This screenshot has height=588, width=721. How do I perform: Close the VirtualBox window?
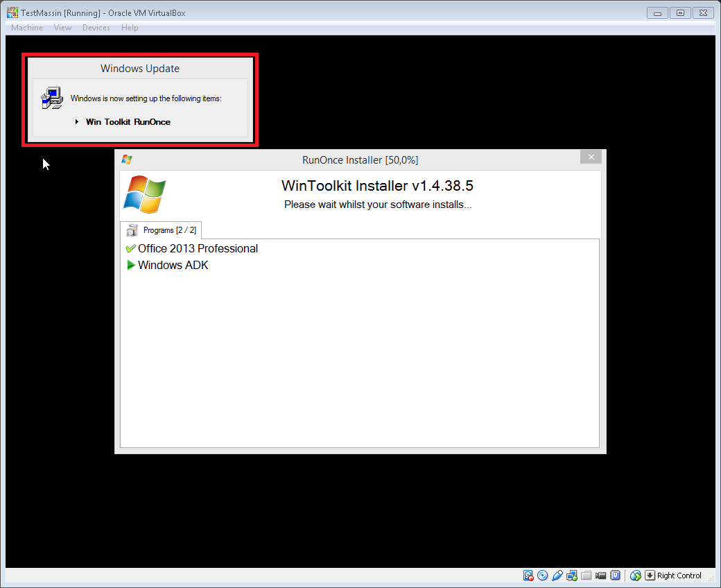tap(703, 13)
